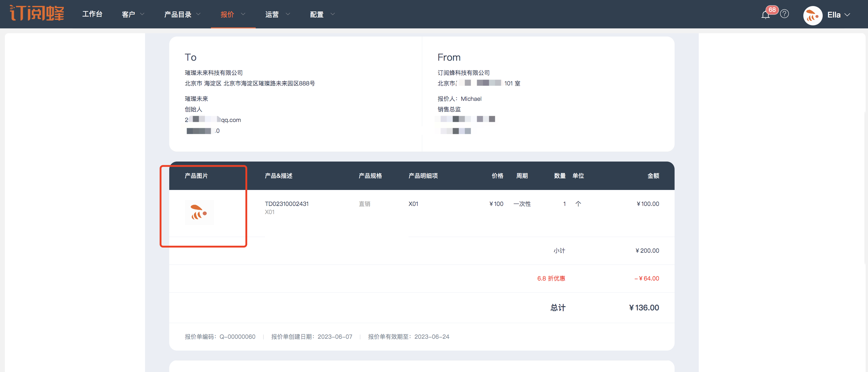Expand the 产品目录 dropdown chevron
This screenshot has height=372, width=868.
coord(199,14)
